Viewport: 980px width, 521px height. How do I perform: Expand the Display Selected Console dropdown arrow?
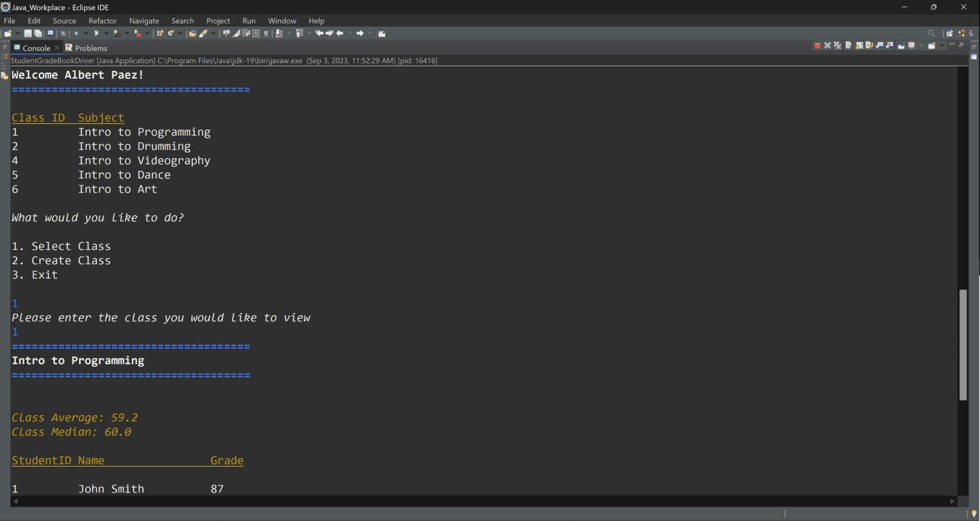click(921, 45)
